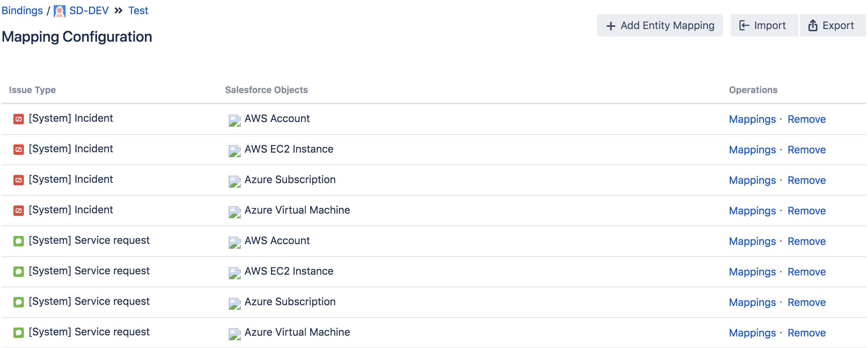Click Service request icon in AWS EC2 Instance row
Screen dimensions: 868x348
point(19,272)
